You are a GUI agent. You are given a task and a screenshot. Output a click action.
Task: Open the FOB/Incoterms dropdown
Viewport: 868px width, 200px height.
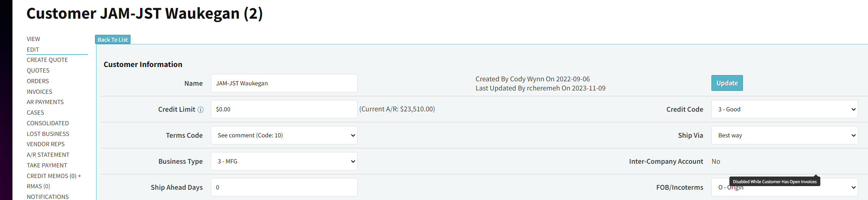pyautogui.click(x=784, y=187)
